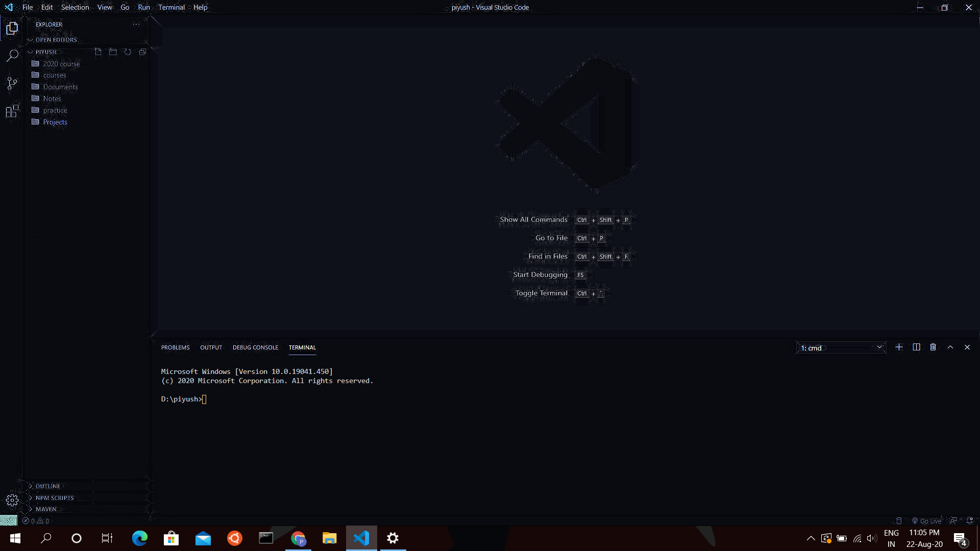The width and height of the screenshot is (980, 551).
Task: Expand the OUTLINE section
Action: coord(48,486)
